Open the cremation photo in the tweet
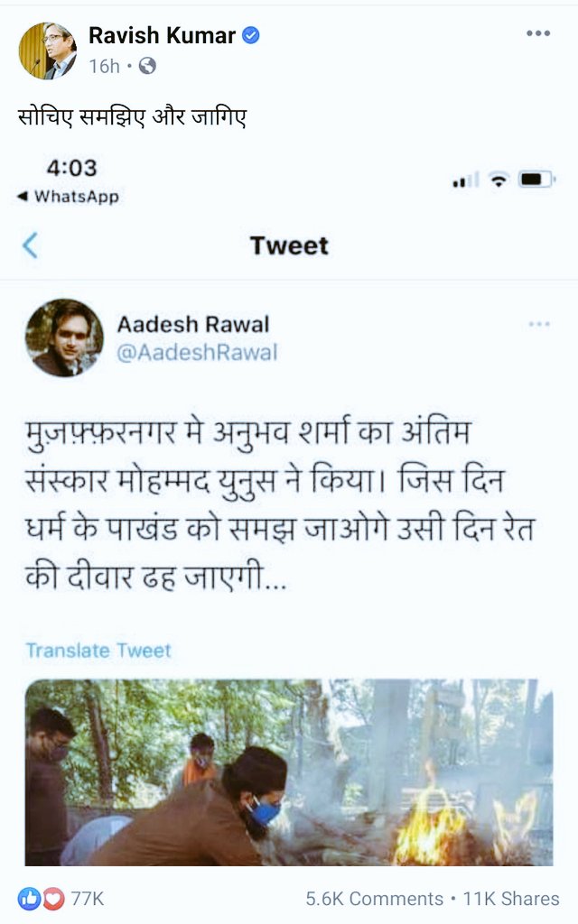The height and width of the screenshot is (924, 578). click(289, 772)
